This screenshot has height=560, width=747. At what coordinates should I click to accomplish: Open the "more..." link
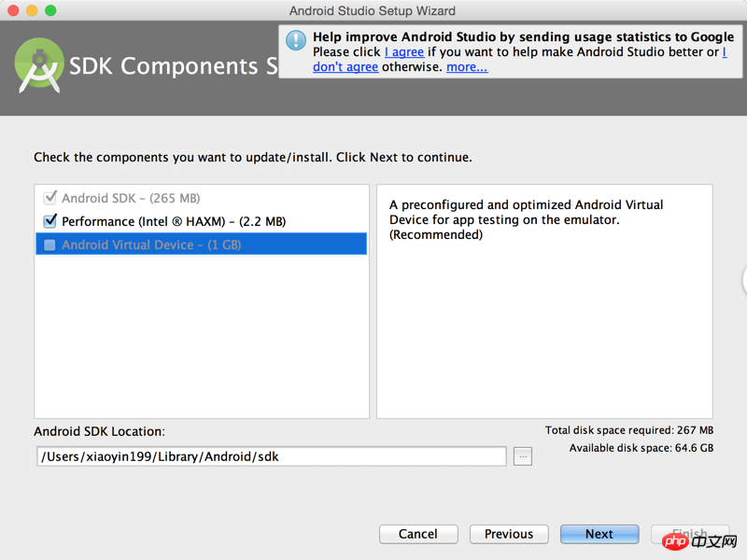click(467, 67)
